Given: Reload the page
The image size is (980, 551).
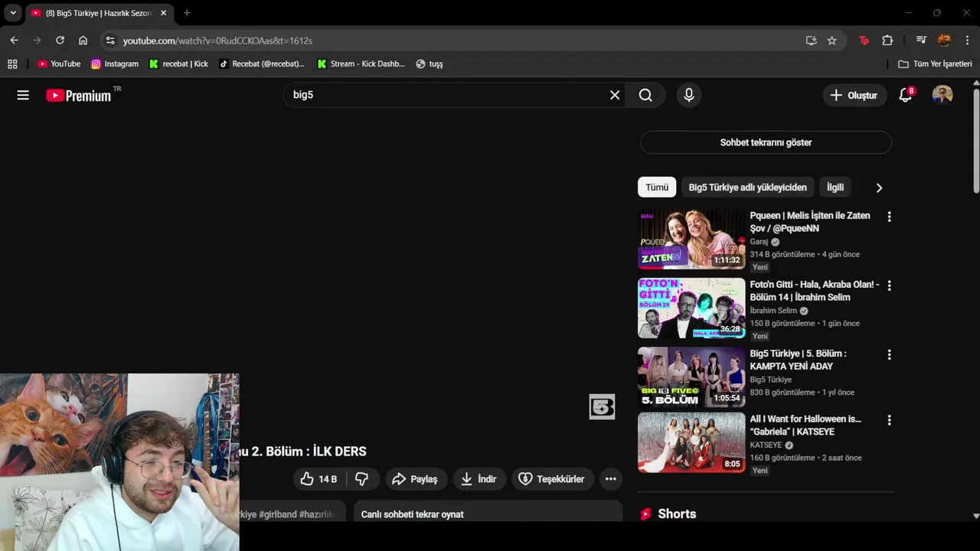Looking at the screenshot, I should 60,41.
